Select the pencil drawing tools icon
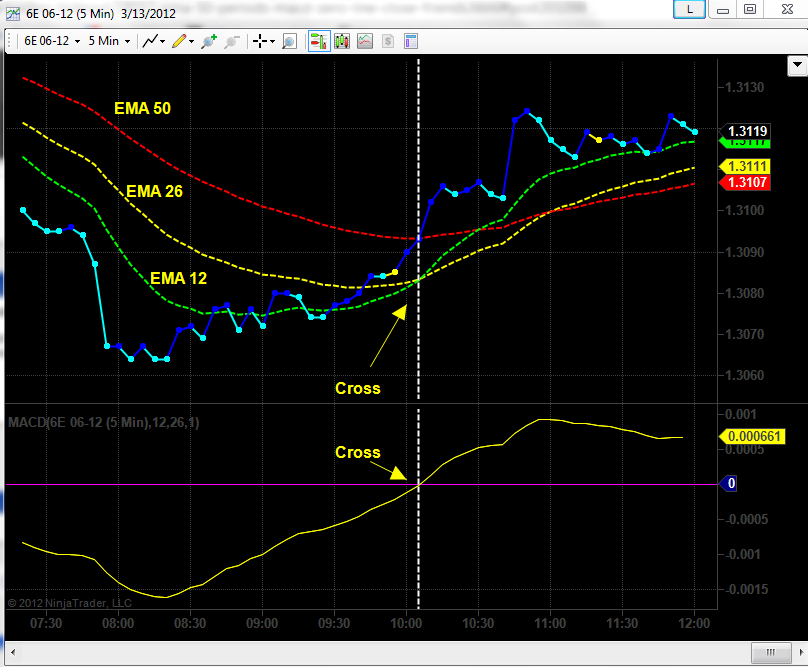The width and height of the screenshot is (808, 667). coord(178,41)
